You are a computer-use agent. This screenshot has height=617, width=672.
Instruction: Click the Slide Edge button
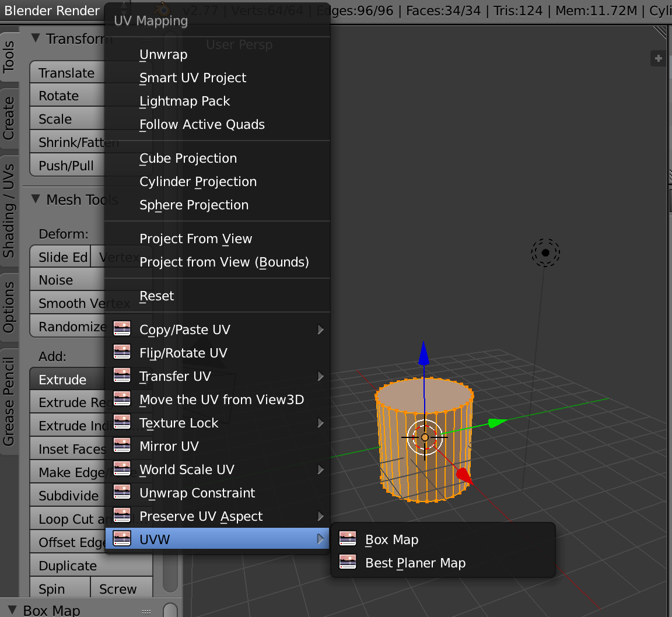click(60, 257)
